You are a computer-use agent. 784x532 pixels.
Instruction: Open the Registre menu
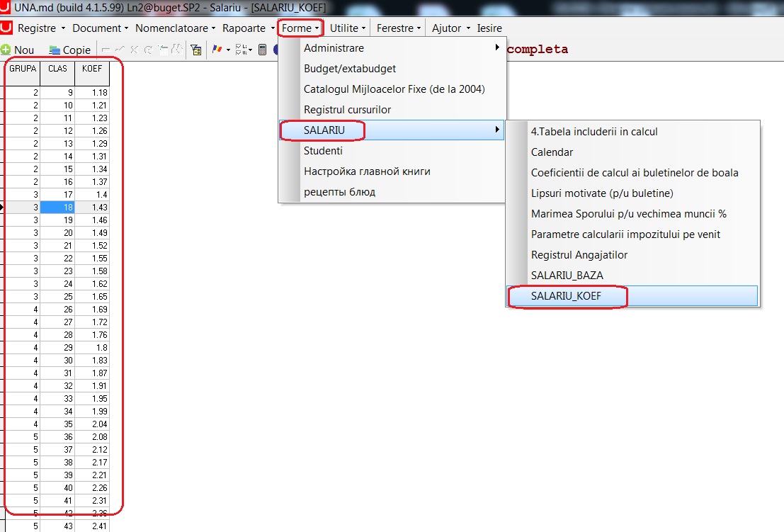42,28
